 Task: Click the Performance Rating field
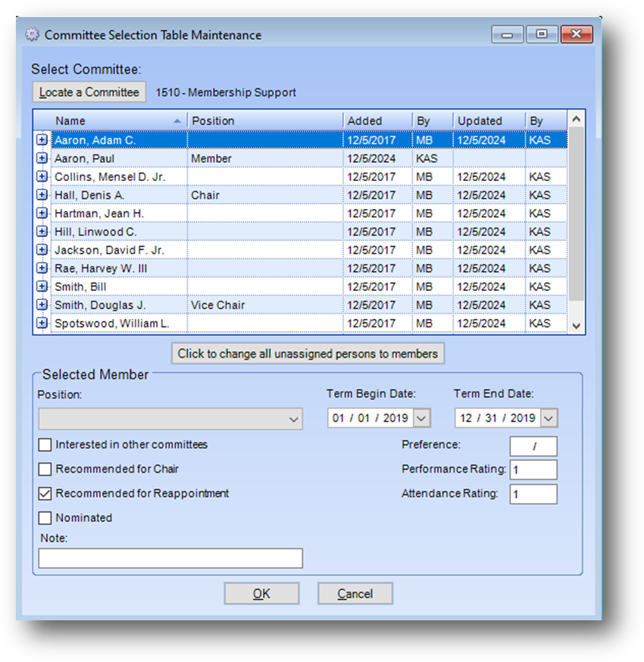click(x=533, y=470)
